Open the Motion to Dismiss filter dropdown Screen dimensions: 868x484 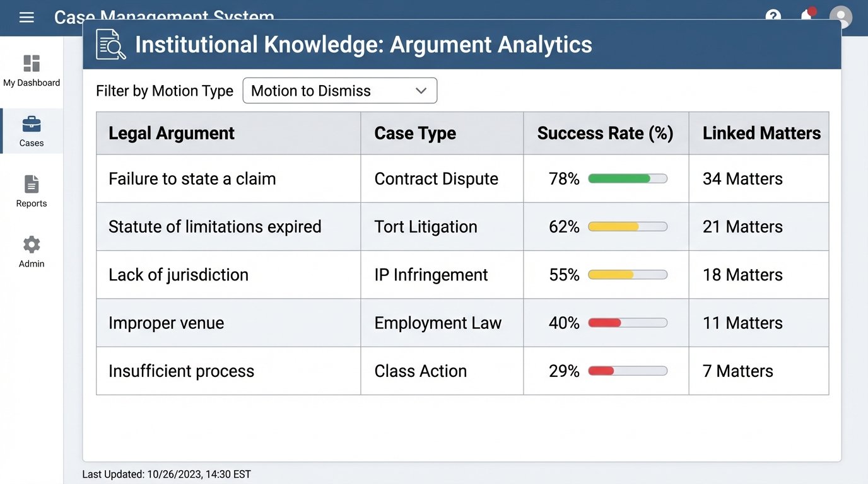point(339,90)
